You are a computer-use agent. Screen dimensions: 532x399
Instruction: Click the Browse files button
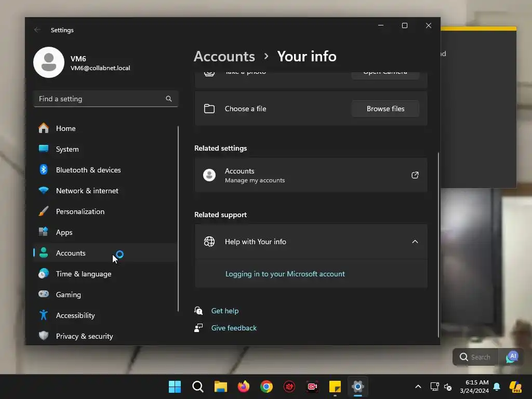coord(385,109)
